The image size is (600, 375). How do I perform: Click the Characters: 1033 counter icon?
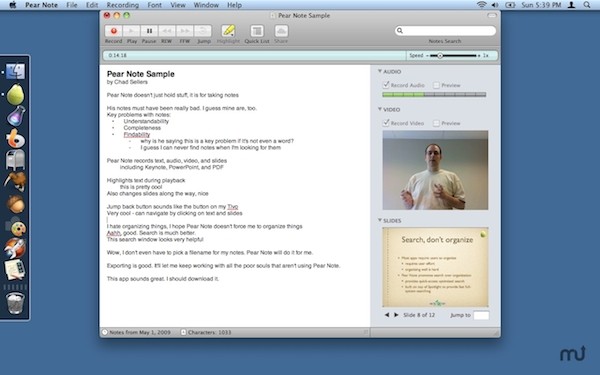coord(183,332)
